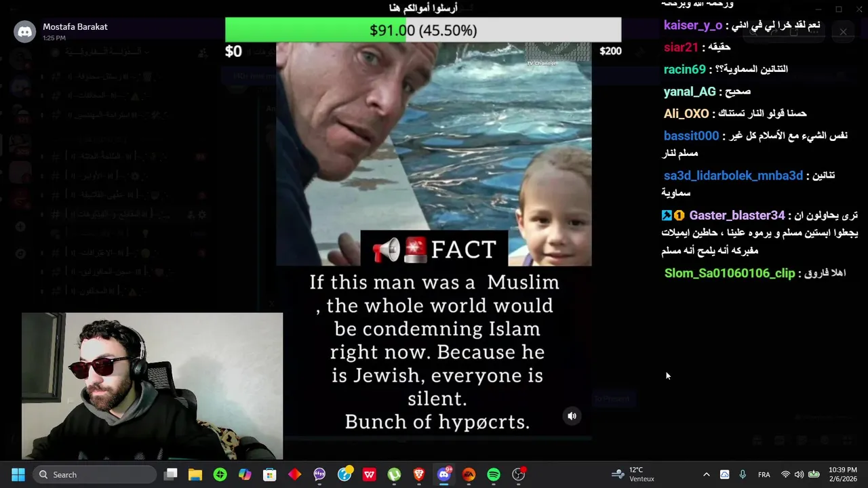Open OBS Studio from the taskbar
Viewport: 868px width, 488px height.
click(x=519, y=474)
